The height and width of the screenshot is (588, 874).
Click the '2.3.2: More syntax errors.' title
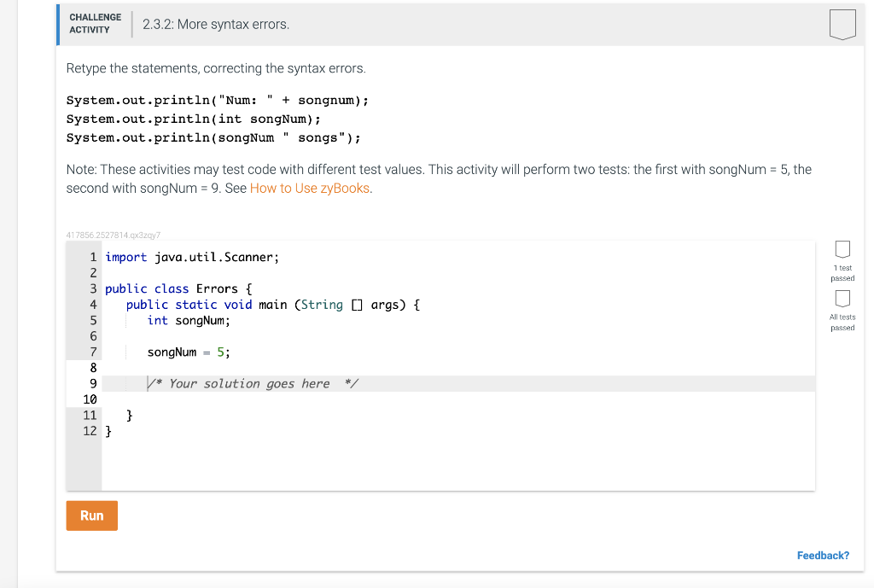coord(216,25)
